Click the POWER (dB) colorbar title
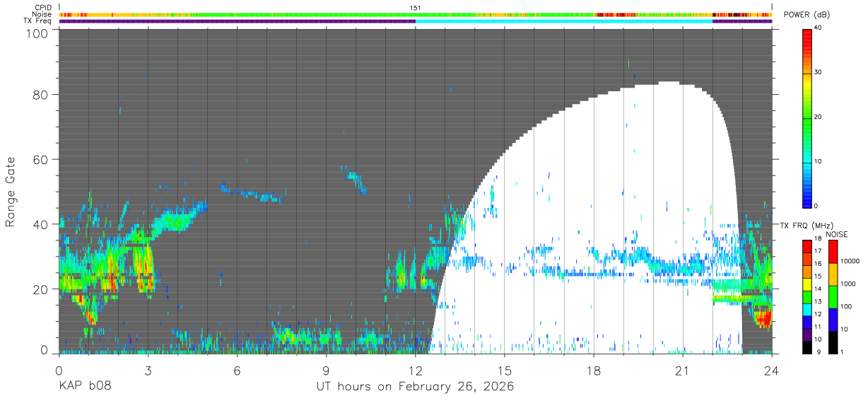The image size is (868, 401). click(807, 15)
